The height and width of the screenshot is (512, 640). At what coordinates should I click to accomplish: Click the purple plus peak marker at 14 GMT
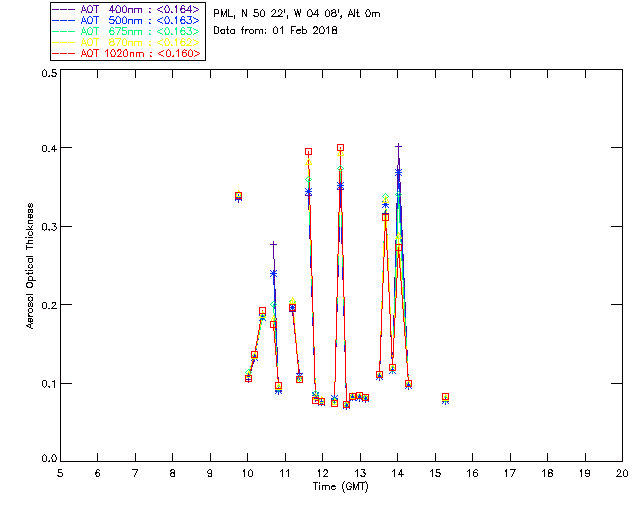(398, 147)
